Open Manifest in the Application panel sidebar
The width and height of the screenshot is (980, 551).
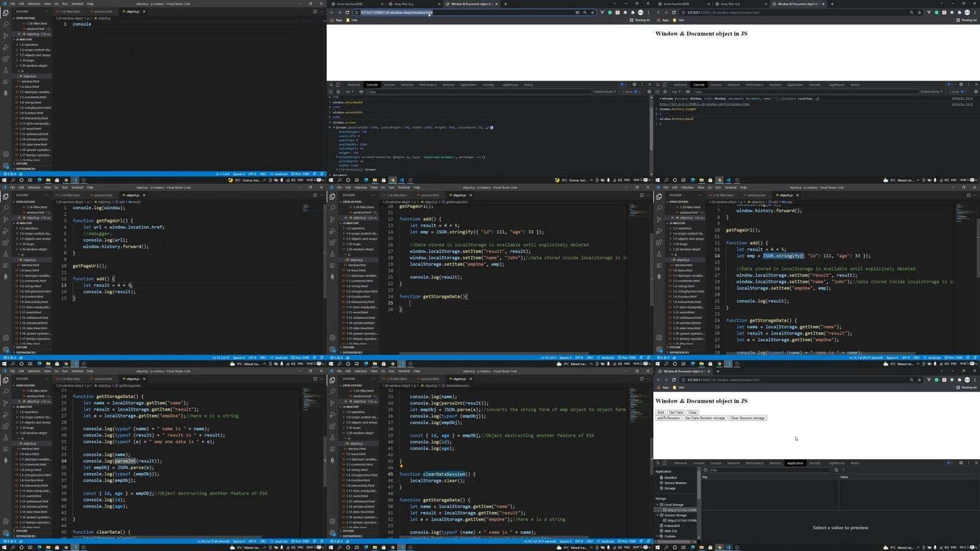coord(670,477)
